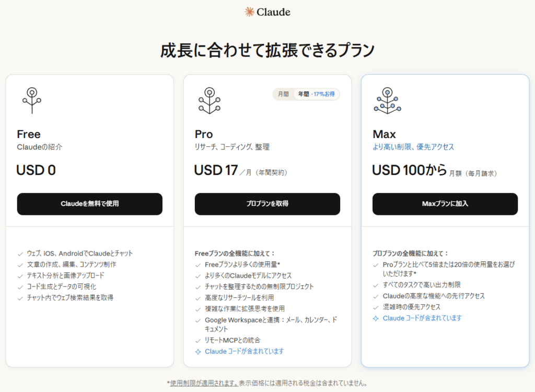Click the USD 17 price
Image resolution: width=535 pixels, height=392 pixels.
216,170
